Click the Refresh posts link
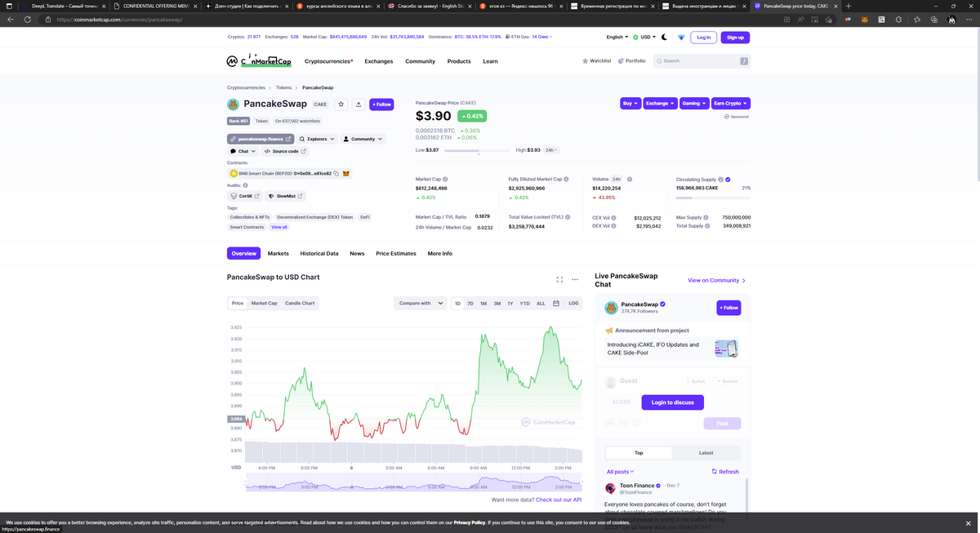Viewport: 980px width, 533px height. coord(725,472)
